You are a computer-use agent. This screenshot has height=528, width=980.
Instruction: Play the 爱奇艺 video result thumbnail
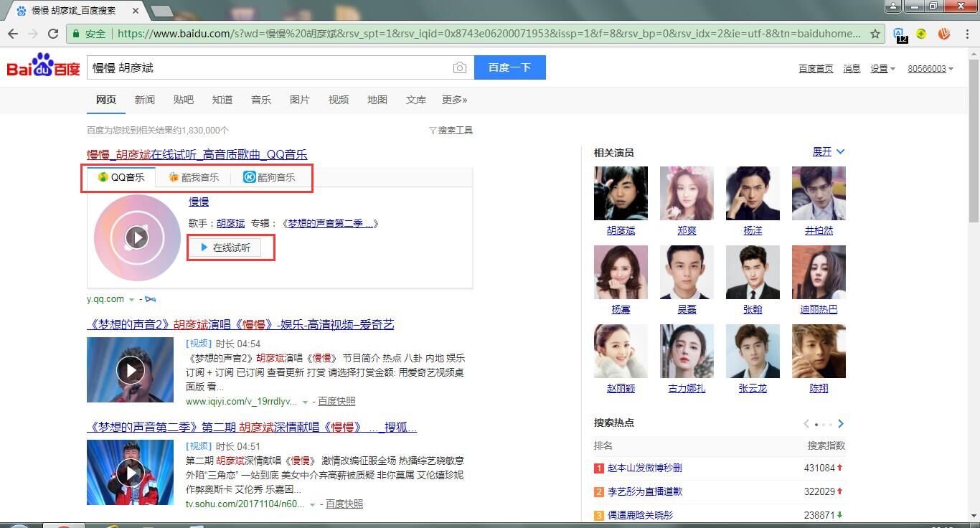coord(130,369)
